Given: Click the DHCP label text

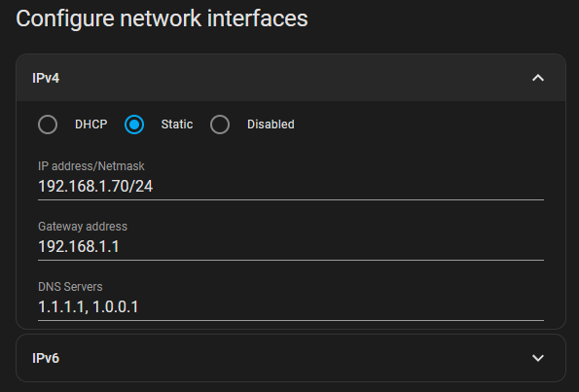Looking at the screenshot, I should (90, 125).
